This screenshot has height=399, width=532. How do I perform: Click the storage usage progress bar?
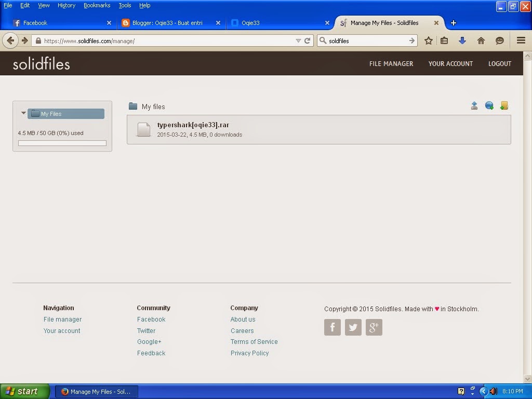[x=62, y=143]
